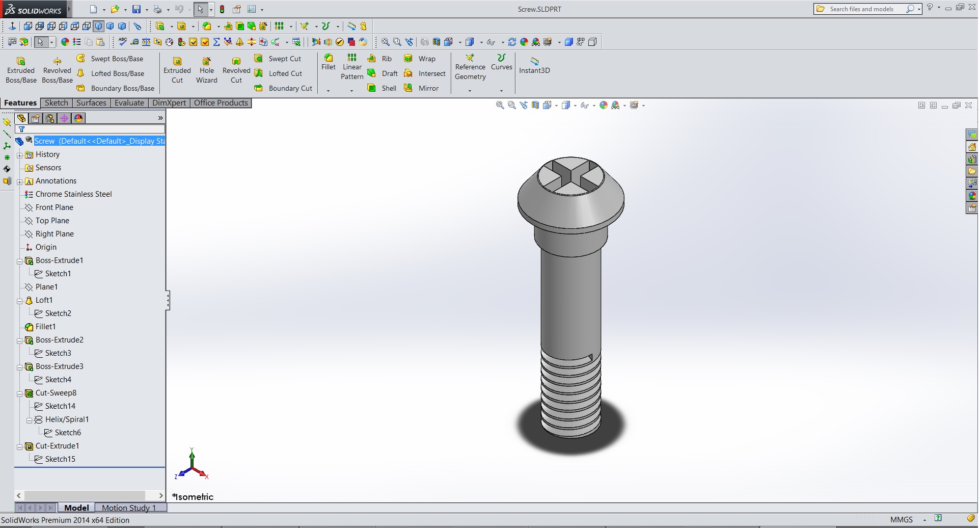
Task: Open the ConfigurationManager tab in the side panel
Action: tap(49, 118)
